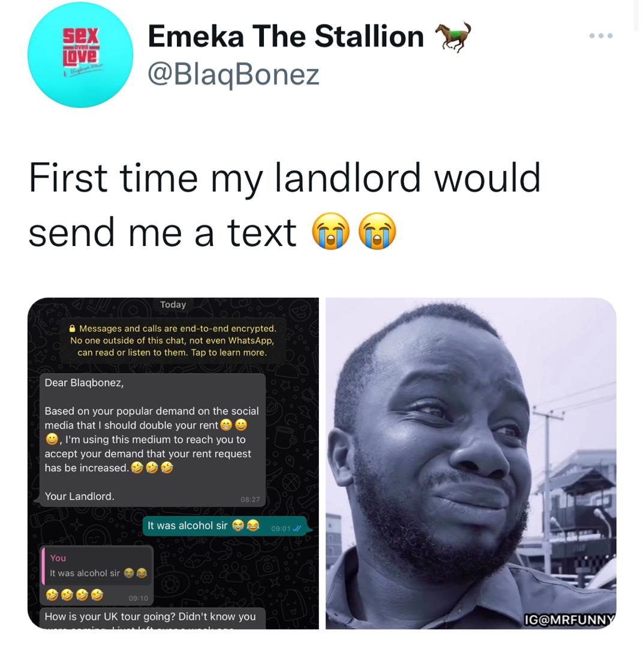Tap the second crying emoji in the tweet
644x648 pixels.
pyautogui.click(x=377, y=231)
